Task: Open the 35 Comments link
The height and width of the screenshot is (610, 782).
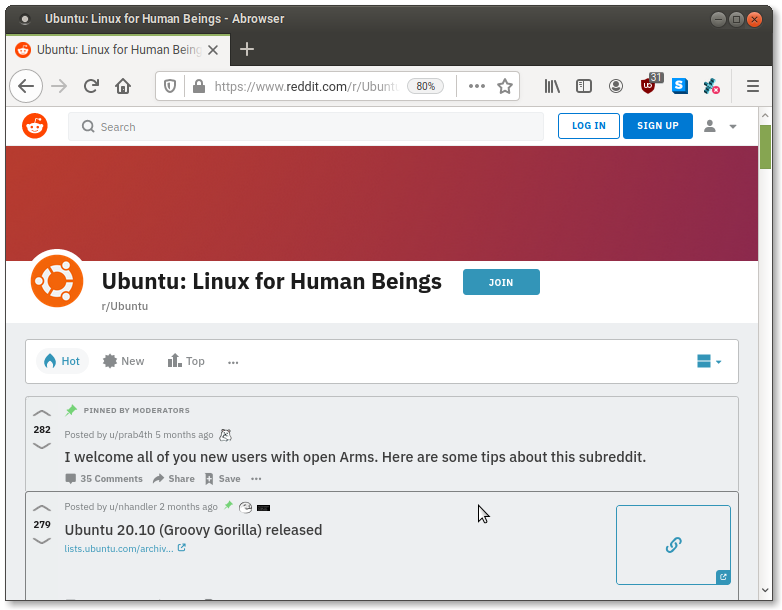Action: (x=104, y=479)
